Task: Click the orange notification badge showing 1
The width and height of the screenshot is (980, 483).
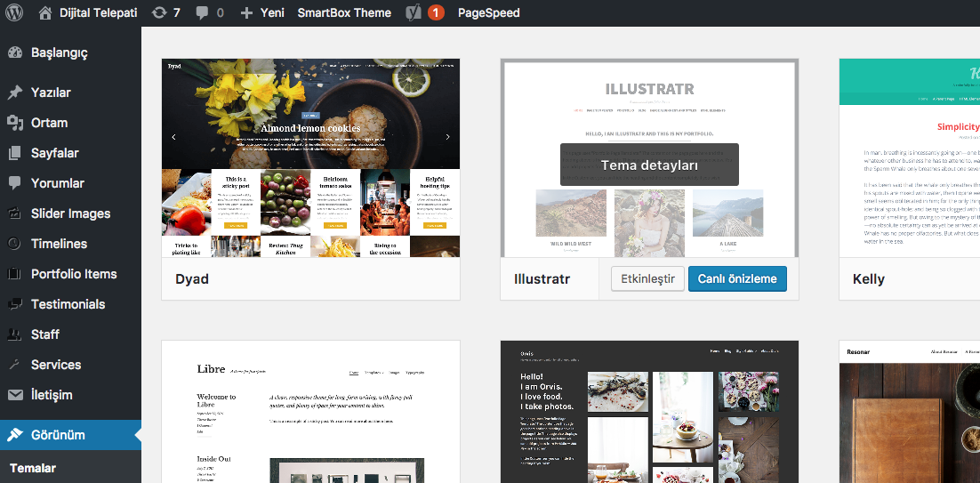Action: pos(437,12)
